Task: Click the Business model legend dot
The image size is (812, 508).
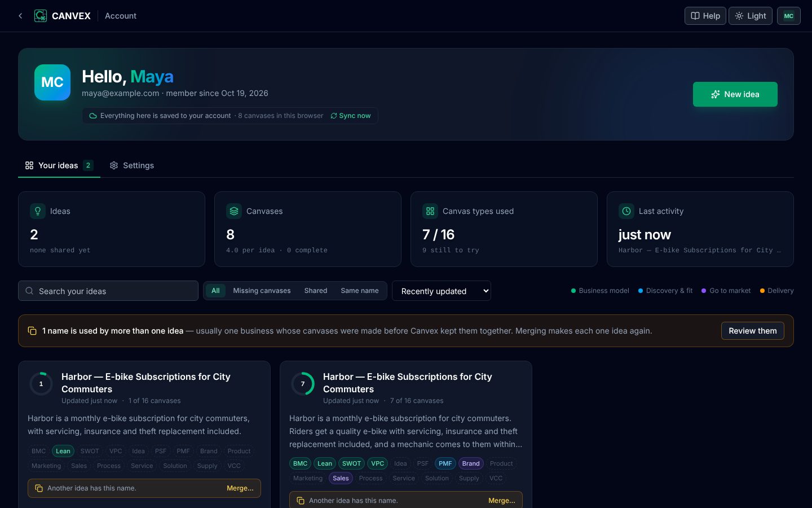Action: pyautogui.click(x=573, y=291)
